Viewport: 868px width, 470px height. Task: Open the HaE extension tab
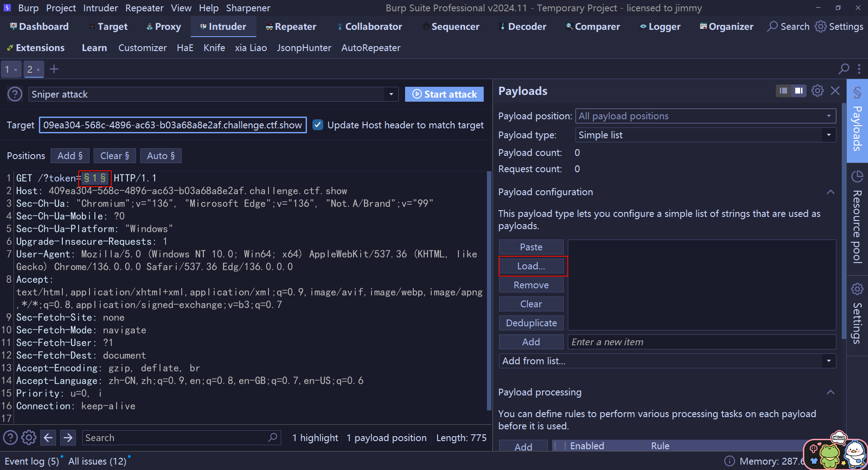[x=185, y=48]
